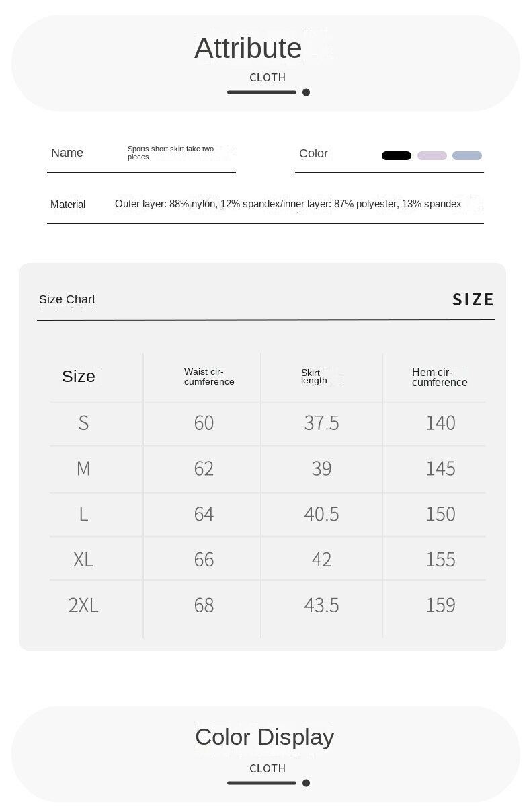Click the Waist circumference column header

[209, 377]
